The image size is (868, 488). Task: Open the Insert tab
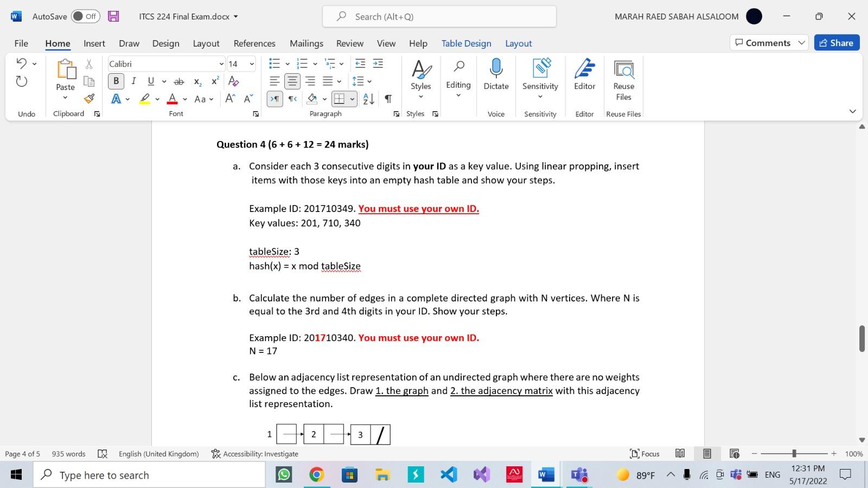(94, 43)
